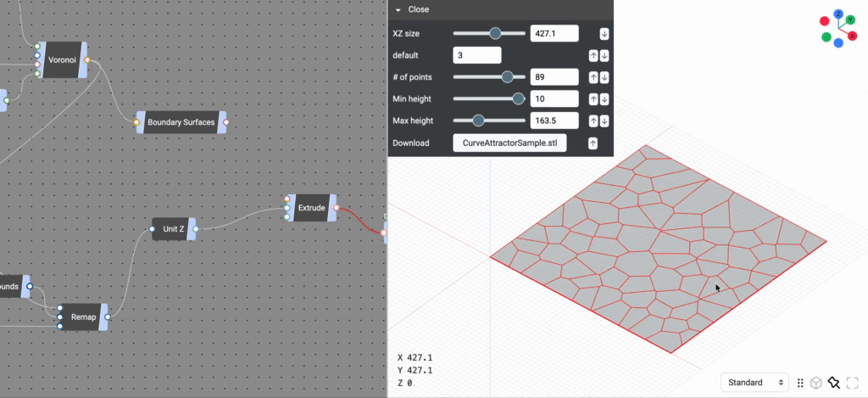This screenshot has width=868, height=398.
Task: Click the Max height slider handle
Action: tap(478, 121)
